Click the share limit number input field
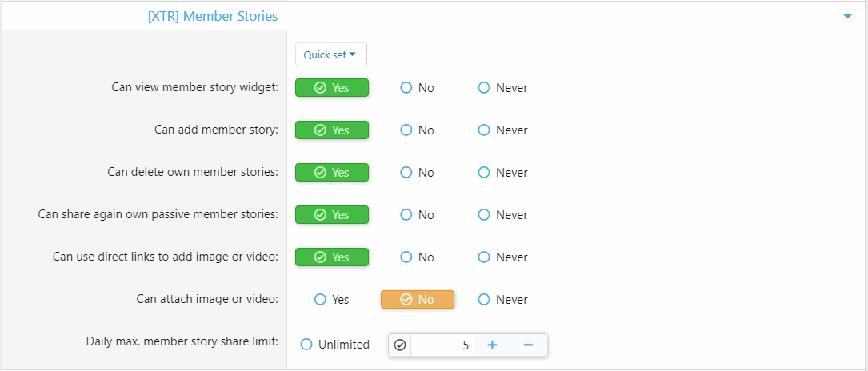 pyautogui.click(x=442, y=345)
